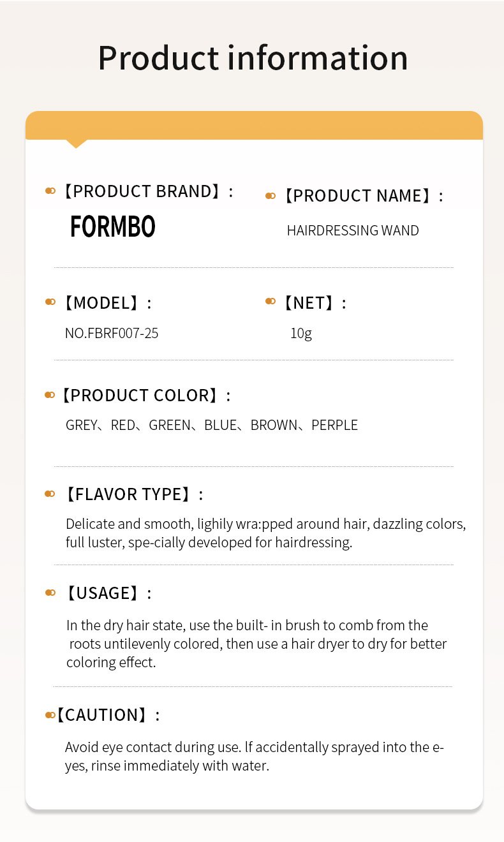Click the orange bullet next to MODEL
This screenshot has width=504, height=842.
point(50,302)
